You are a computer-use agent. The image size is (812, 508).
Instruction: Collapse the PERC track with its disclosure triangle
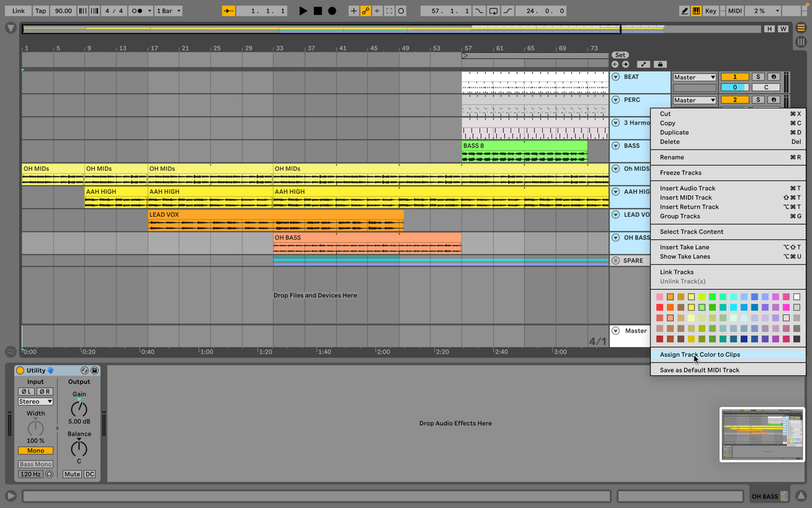616,99
